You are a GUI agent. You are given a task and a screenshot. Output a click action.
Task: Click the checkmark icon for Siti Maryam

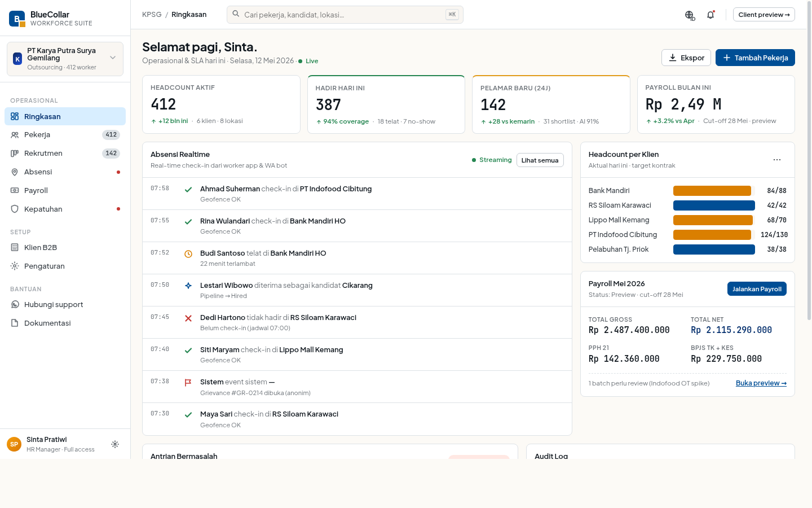(188, 351)
